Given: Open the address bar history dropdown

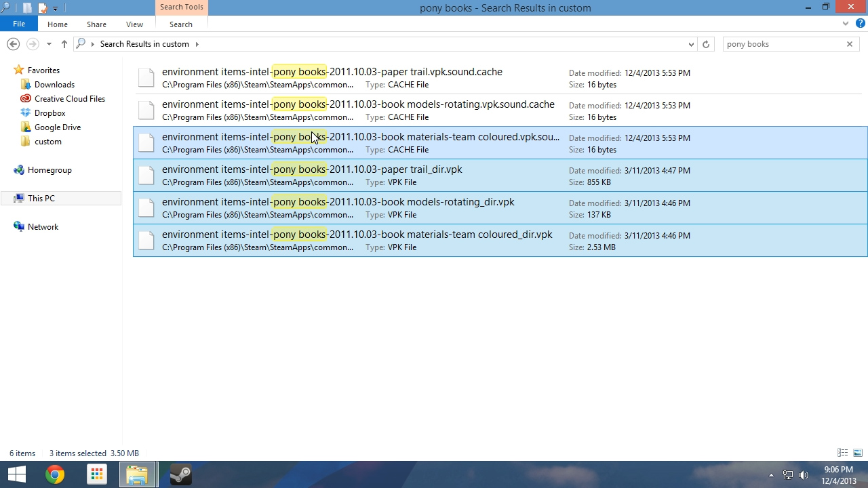Looking at the screenshot, I should [691, 44].
